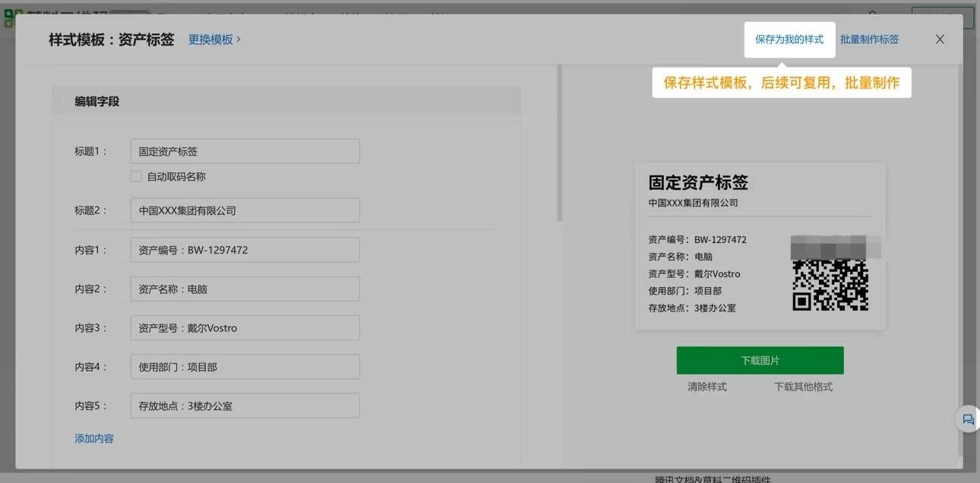Edit 内容1 asset number field

point(245,250)
